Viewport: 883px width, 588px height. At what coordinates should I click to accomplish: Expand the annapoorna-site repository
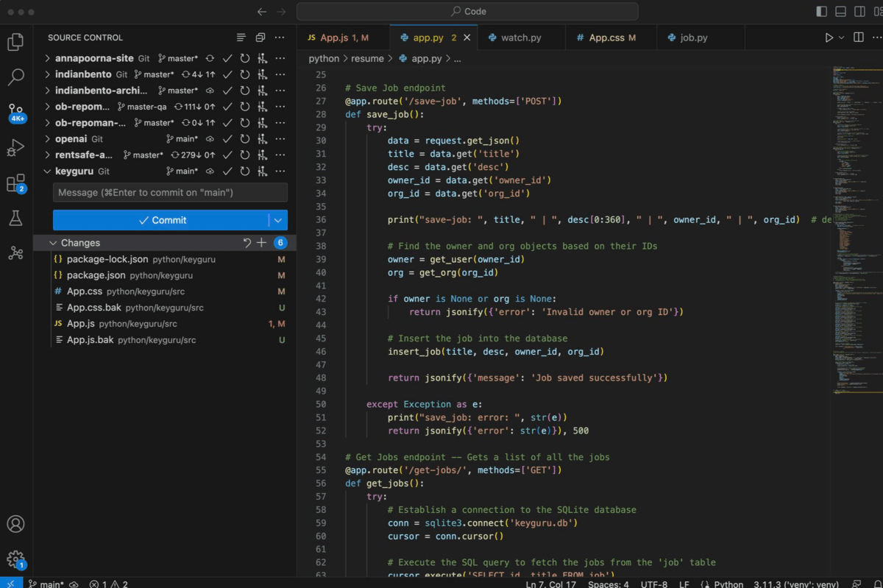point(48,58)
